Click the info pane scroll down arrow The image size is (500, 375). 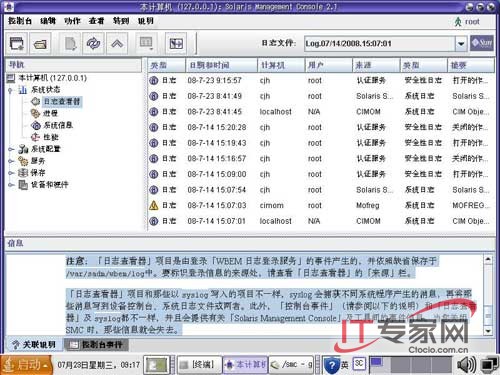coord(488,331)
